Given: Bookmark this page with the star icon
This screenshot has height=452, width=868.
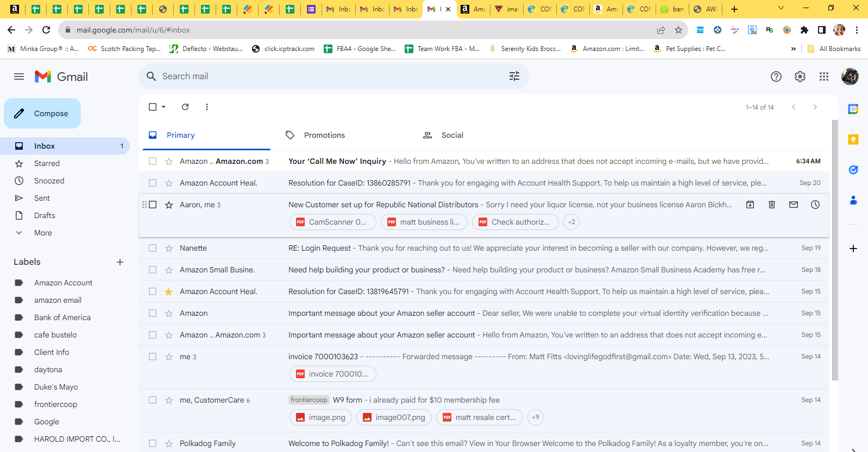Looking at the screenshot, I should click(x=678, y=30).
